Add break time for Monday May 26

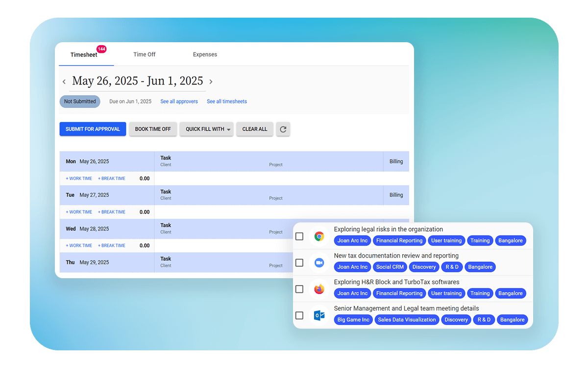click(x=112, y=179)
